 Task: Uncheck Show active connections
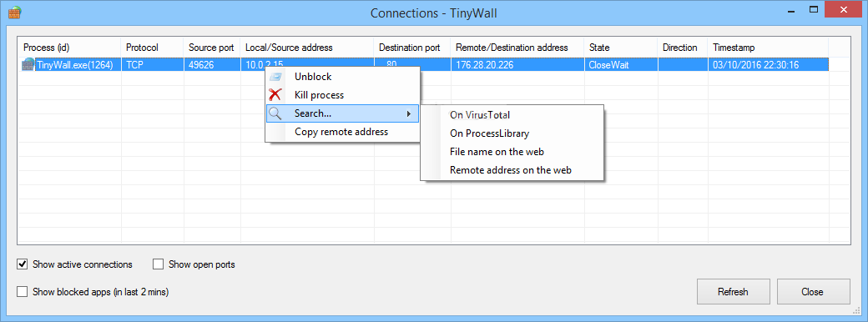pyautogui.click(x=23, y=264)
